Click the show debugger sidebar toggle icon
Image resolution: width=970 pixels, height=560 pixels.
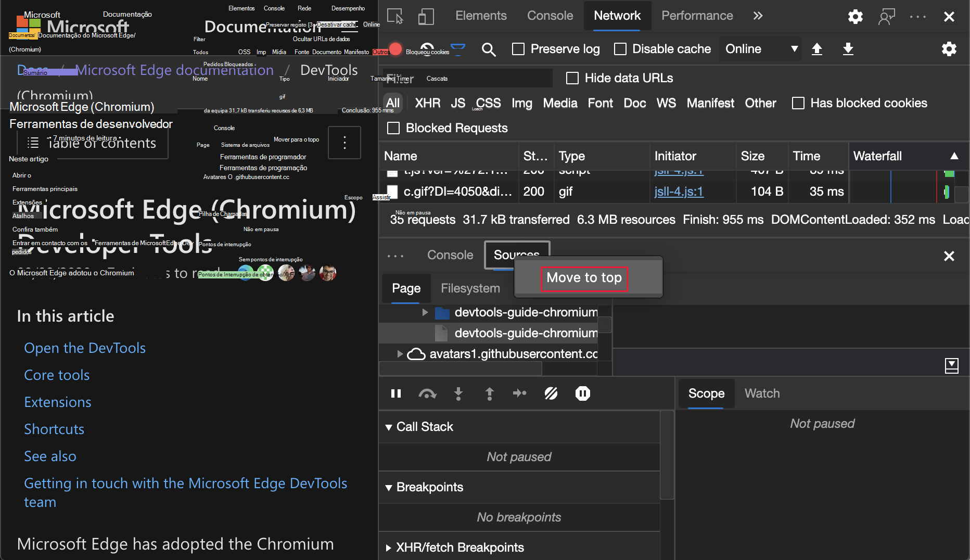tap(952, 365)
